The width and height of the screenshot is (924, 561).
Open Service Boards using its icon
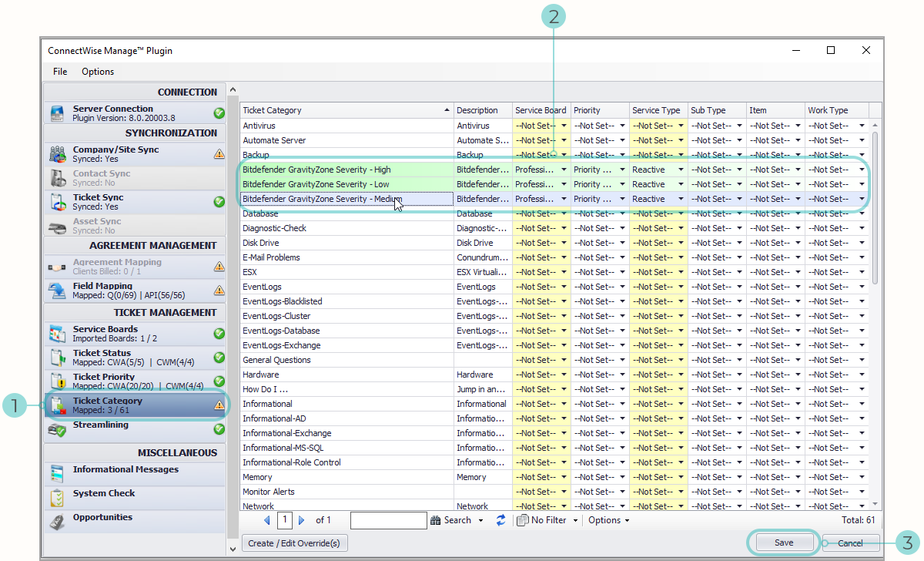coord(56,334)
